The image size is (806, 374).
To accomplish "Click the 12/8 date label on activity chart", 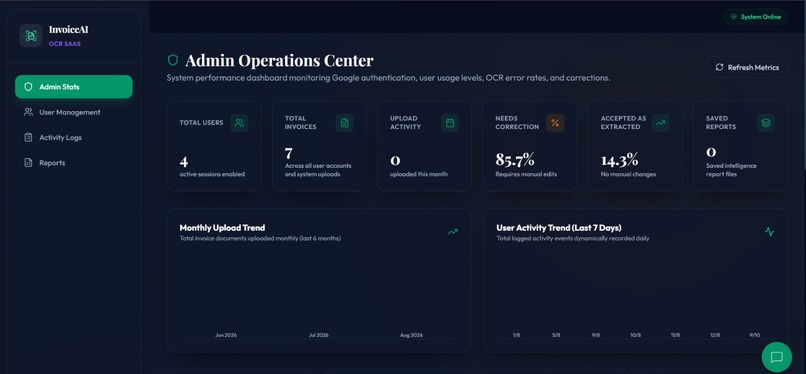I will (x=715, y=335).
